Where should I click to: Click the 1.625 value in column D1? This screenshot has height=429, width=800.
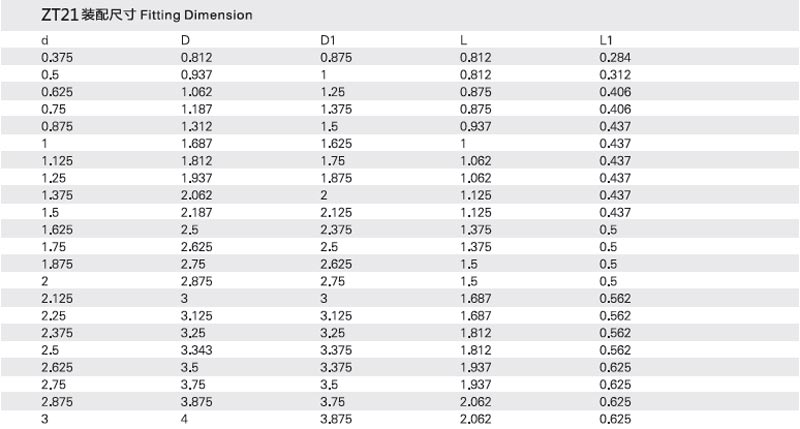pyautogui.click(x=336, y=144)
